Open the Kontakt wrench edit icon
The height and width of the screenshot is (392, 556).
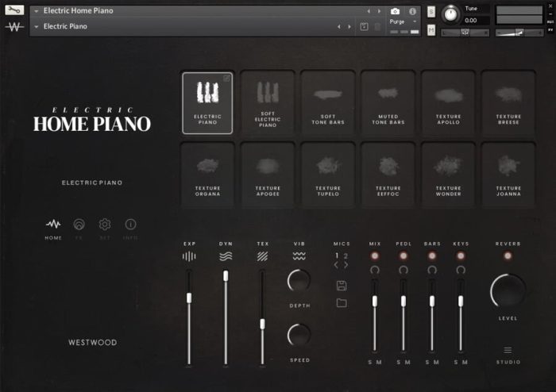tap(14, 10)
